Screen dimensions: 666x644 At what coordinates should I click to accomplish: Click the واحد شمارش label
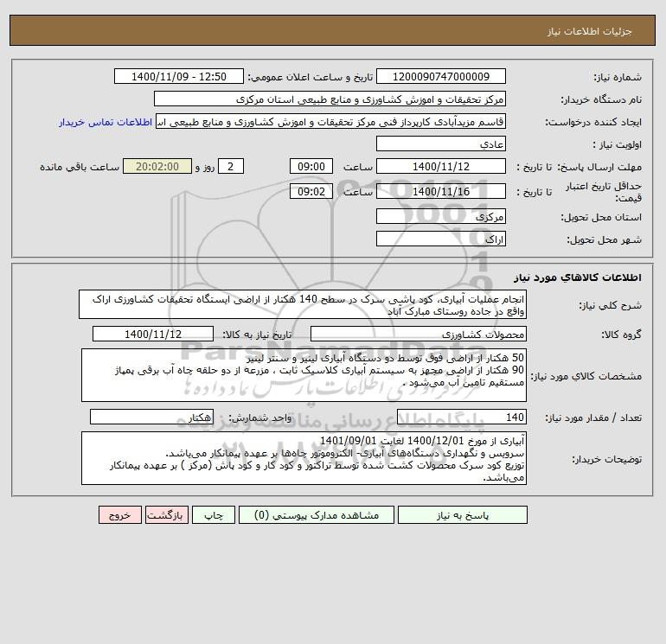(260, 418)
